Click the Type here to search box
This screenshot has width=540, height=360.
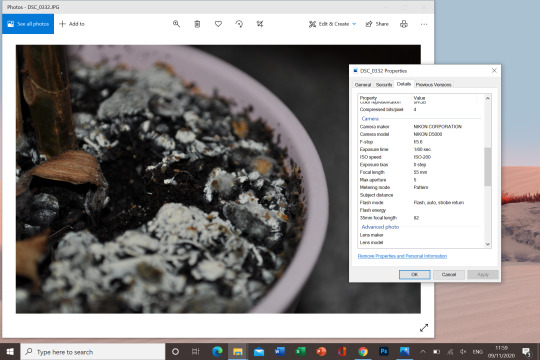[x=93, y=352]
